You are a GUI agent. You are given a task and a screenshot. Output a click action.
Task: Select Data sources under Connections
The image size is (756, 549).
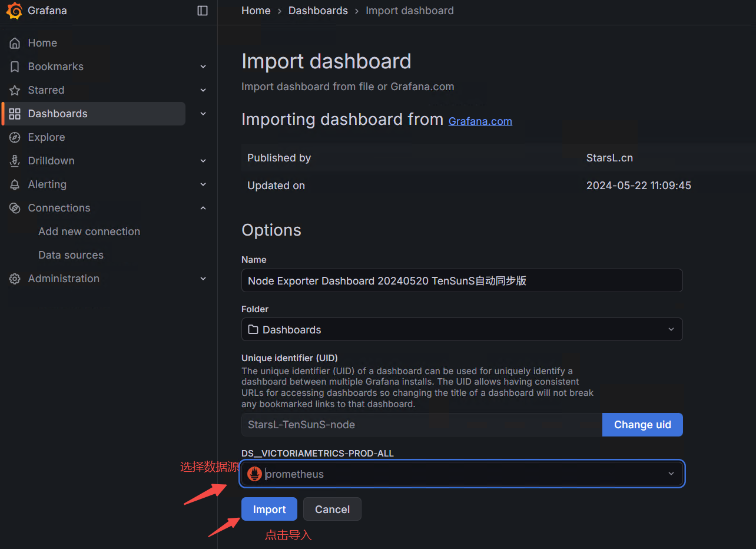point(71,255)
